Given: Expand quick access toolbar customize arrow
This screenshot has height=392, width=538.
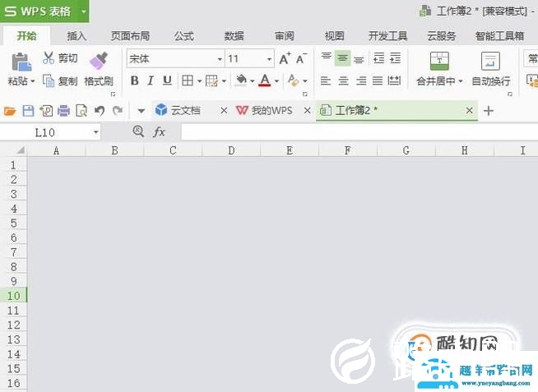Looking at the screenshot, I should click(141, 111).
